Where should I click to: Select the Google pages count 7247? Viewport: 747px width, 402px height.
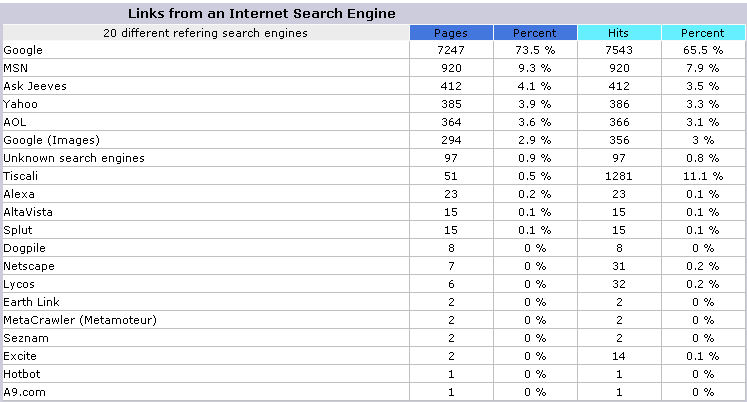451,50
